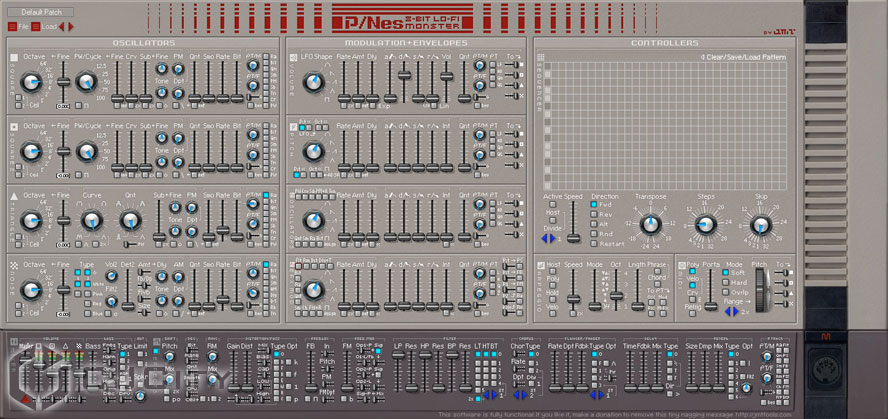Select Ovrlp MIDI mode
Image resolution: width=888 pixels, height=419 pixels.
pyautogui.click(x=725, y=293)
